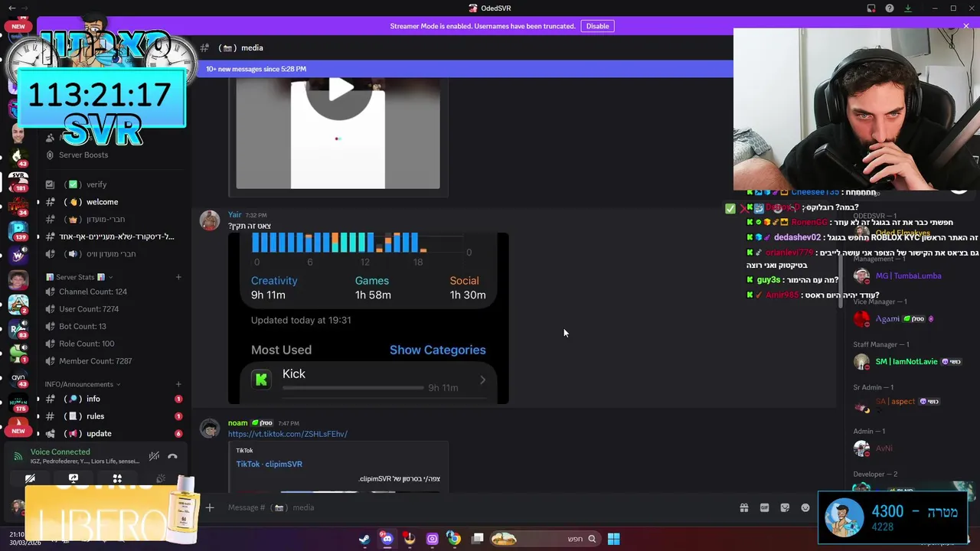Select the Role Count: 100 voice channel
Image resolution: width=980 pixels, height=551 pixels.
87,344
